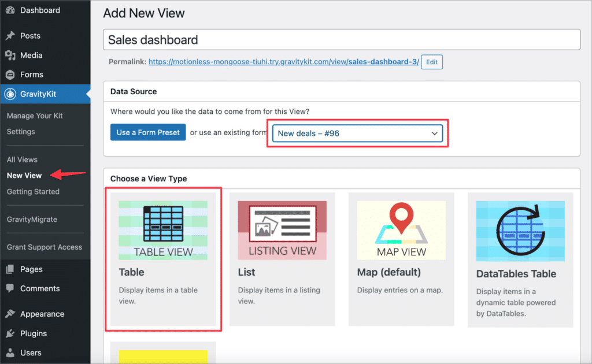Open Posts menu item
This screenshot has width=592, height=364.
coord(30,35)
